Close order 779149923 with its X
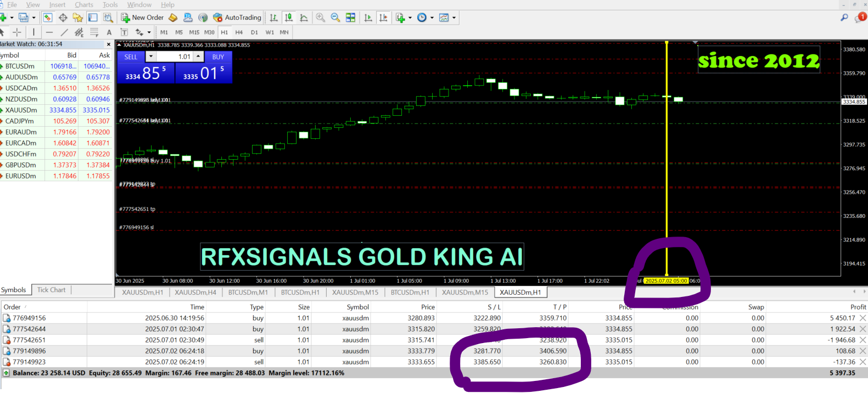 point(863,362)
